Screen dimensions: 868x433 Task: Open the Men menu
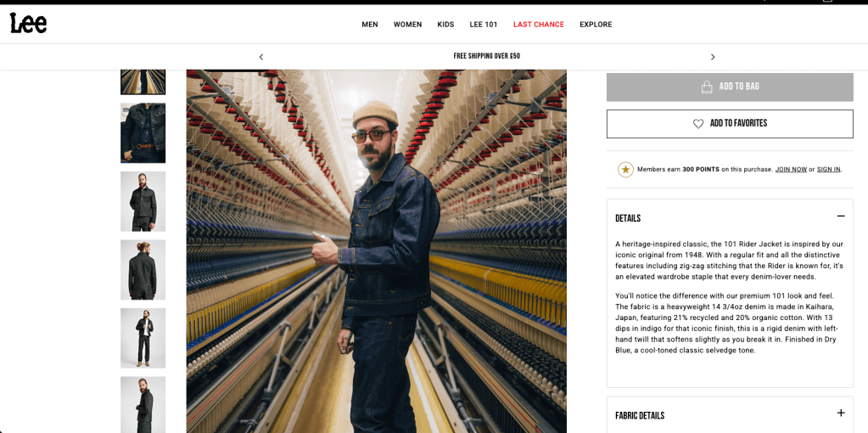[x=370, y=25]
